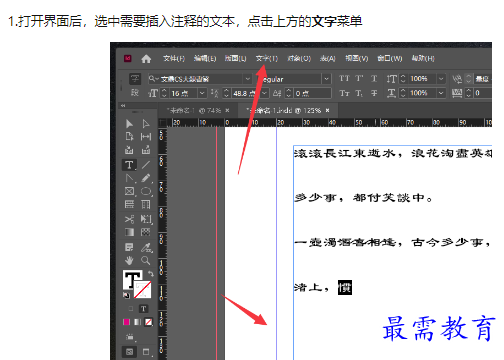Select the Selection tool (black arrow)
Screen dimensions: 504x360
(129, 124)
